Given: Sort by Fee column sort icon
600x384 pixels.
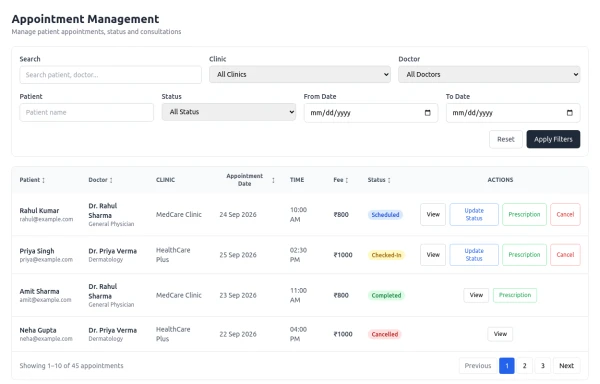Looking at the screenshot, I should [x=347, y=180].
